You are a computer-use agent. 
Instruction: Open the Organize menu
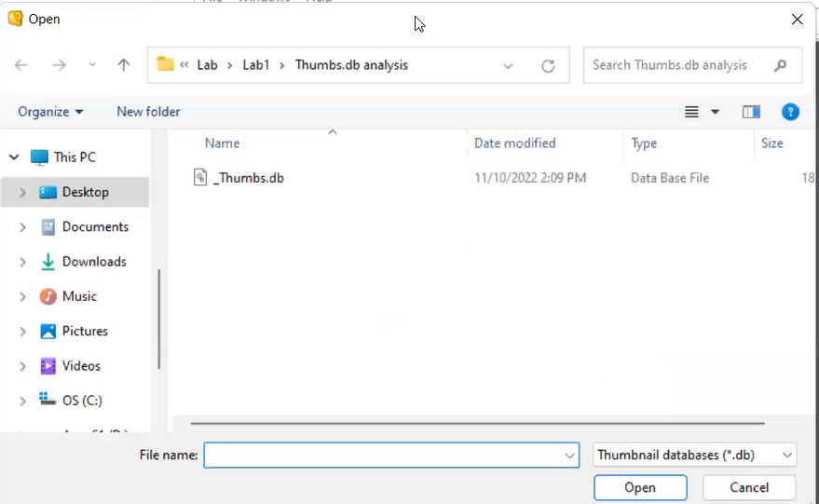pos(50,112)
